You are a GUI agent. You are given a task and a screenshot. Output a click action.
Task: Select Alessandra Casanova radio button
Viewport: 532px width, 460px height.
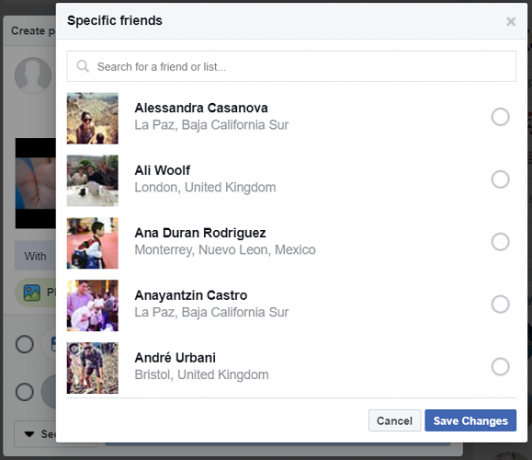pos(500,117)
